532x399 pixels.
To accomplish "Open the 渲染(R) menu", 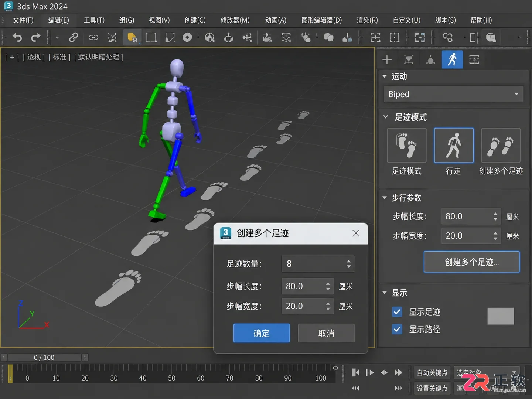I will coord(367,20).
